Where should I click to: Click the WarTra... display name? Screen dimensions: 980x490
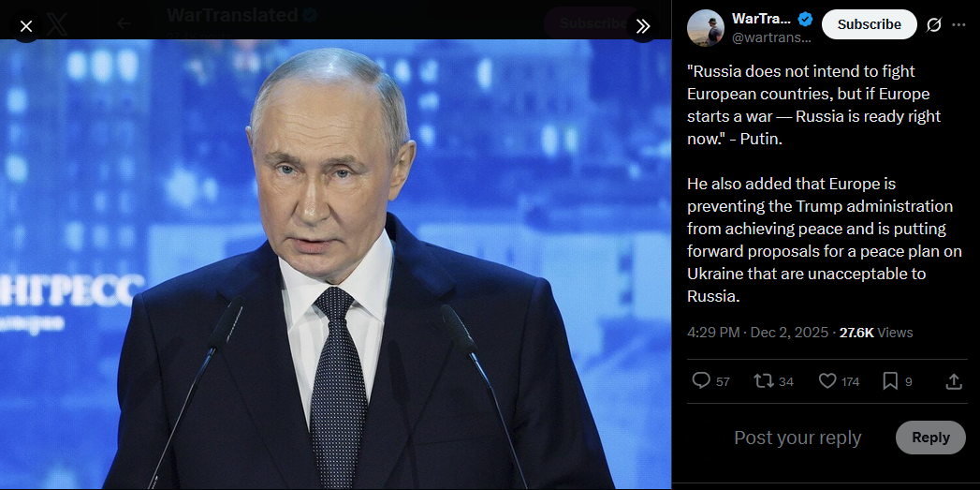click(x=761, y=20)
